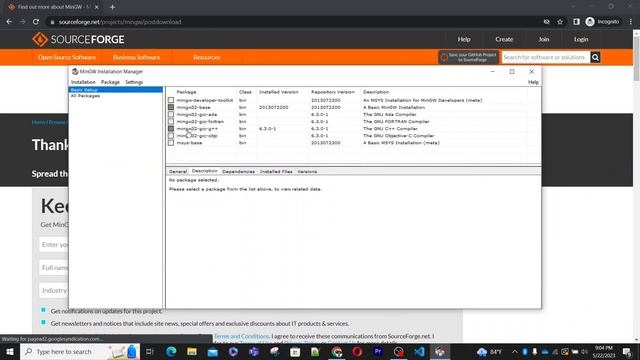
Task: Toggle the mingw32-gcc-g++ package checkbox
Action: click(171, 129)
